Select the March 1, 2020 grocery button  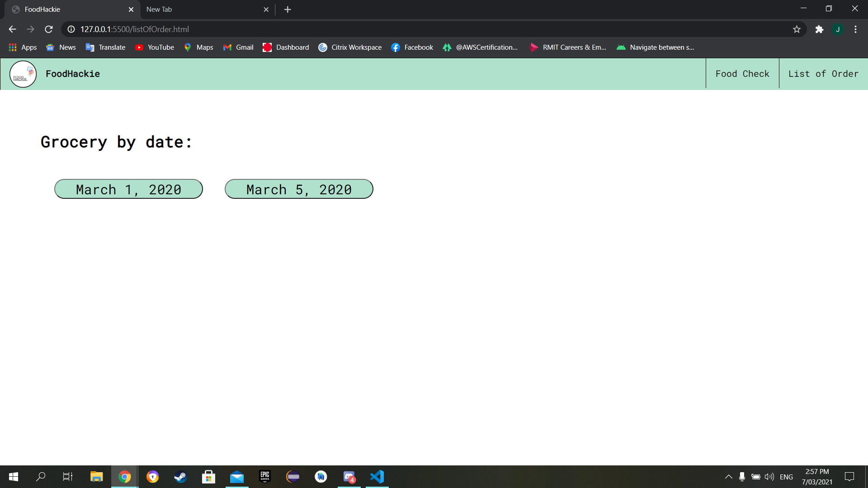128,189
